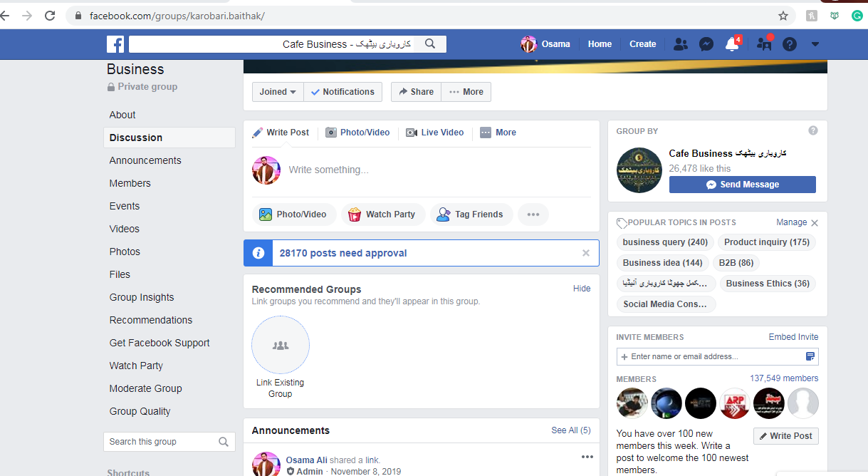Select Product inquiry (175) topic
868x476 pixels.
pos(767,242)
